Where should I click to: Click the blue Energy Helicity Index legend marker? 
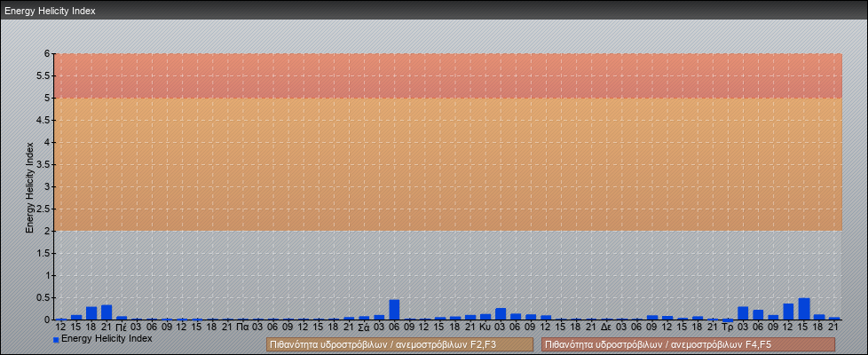click(56, 340)
